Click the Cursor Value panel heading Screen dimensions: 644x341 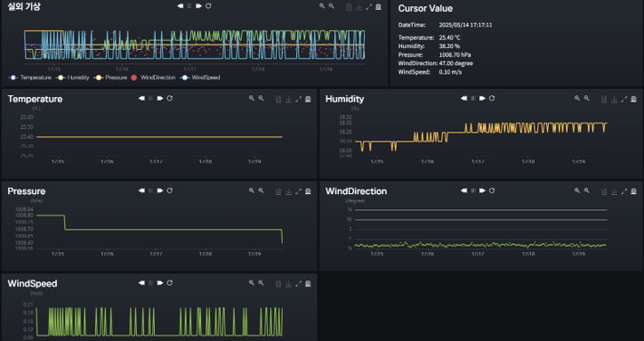point(425,8)
